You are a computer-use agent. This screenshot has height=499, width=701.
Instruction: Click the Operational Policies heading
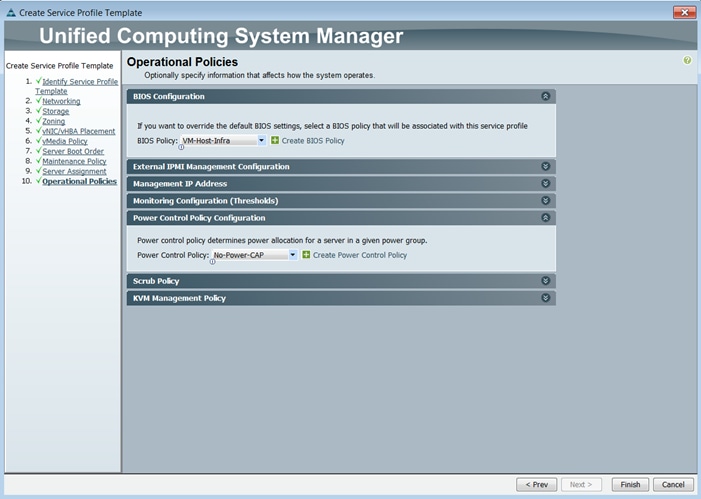182,62
